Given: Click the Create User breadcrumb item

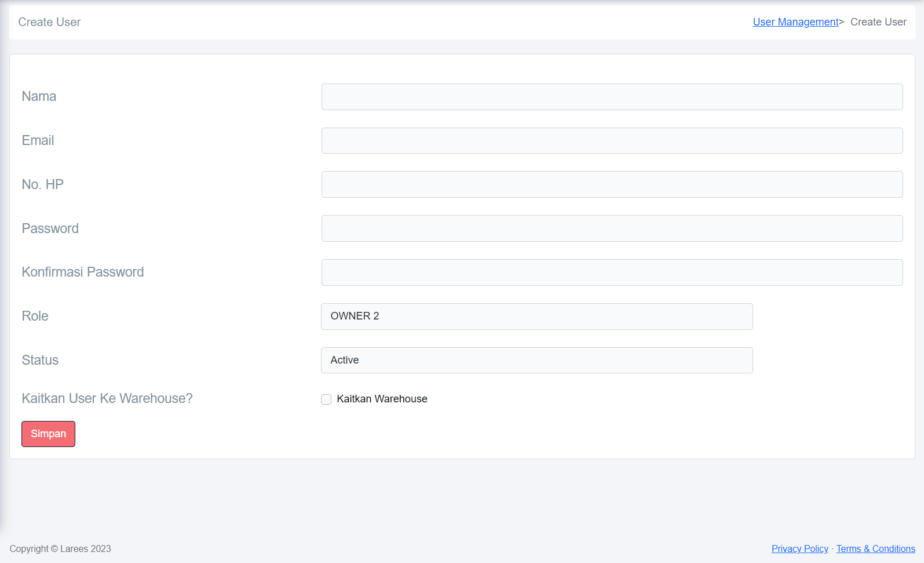Looking at the screenshot, I should coord(878,22).
